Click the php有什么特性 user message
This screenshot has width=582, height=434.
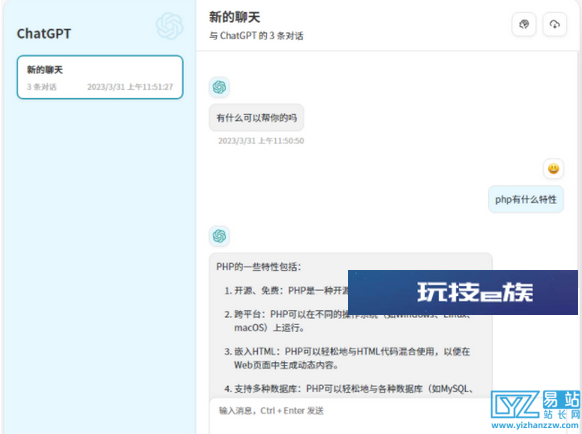(526, 199)
